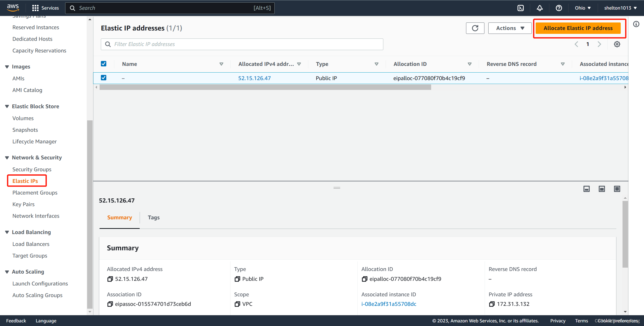Copy the VPC scope value

coord(237,304)
